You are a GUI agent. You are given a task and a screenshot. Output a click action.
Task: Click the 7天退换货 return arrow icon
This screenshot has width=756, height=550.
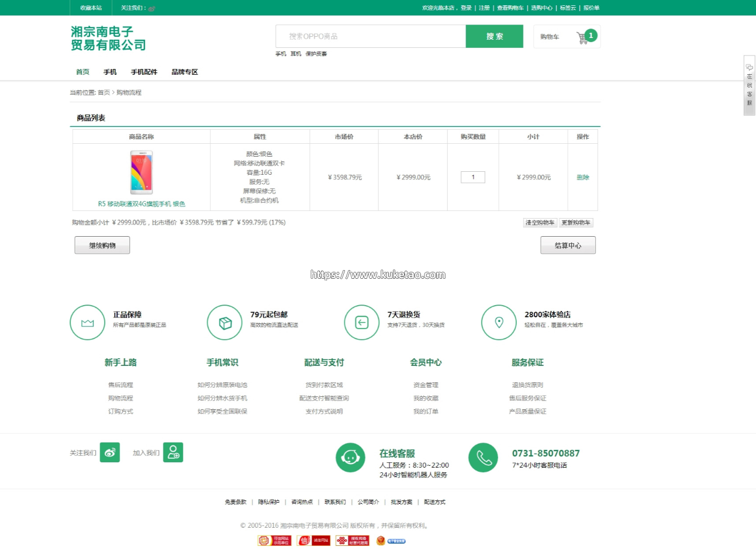tap(362, 323)
